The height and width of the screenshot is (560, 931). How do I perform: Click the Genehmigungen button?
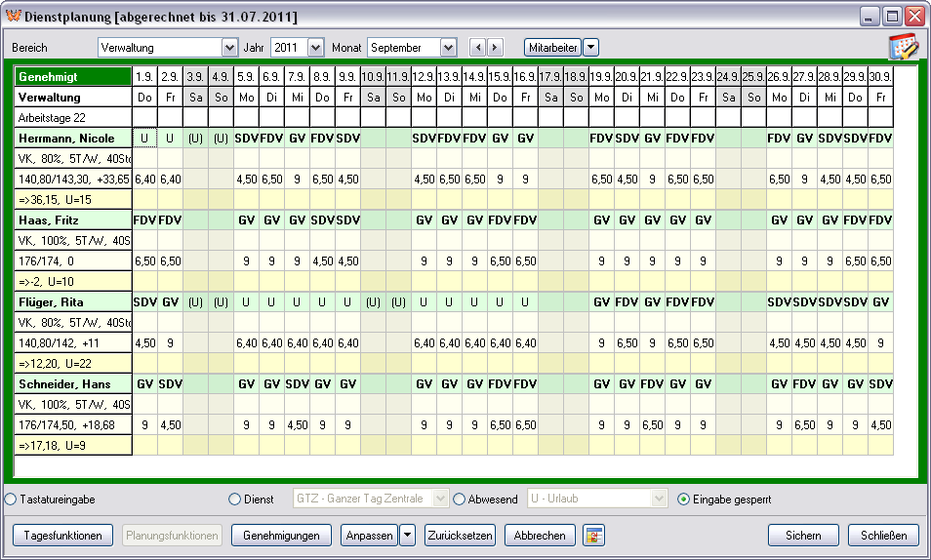pos(281,535)
